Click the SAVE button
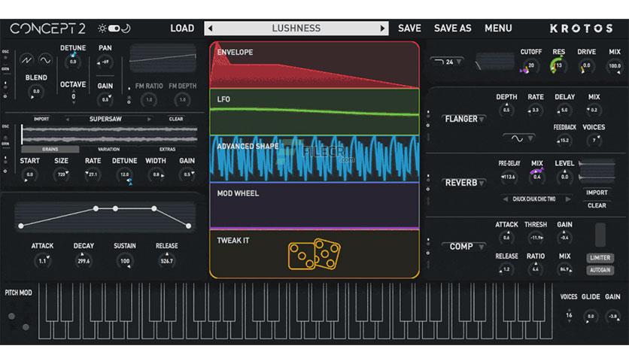 tap(409, 29)
